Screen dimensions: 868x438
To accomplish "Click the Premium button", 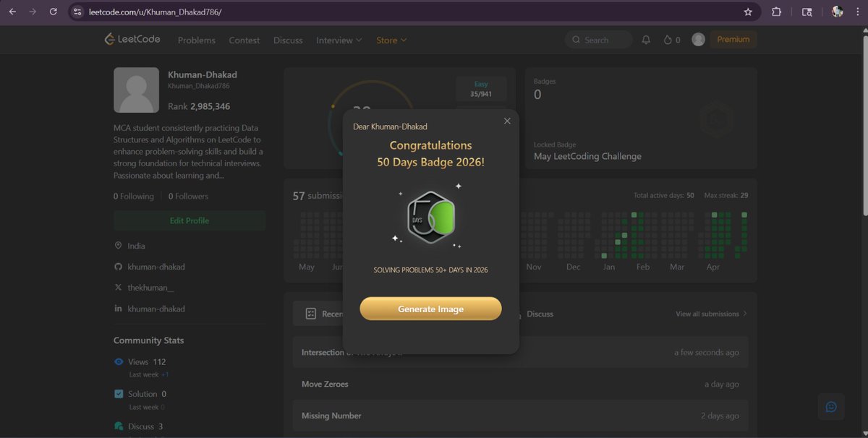I will click(733, 39).
